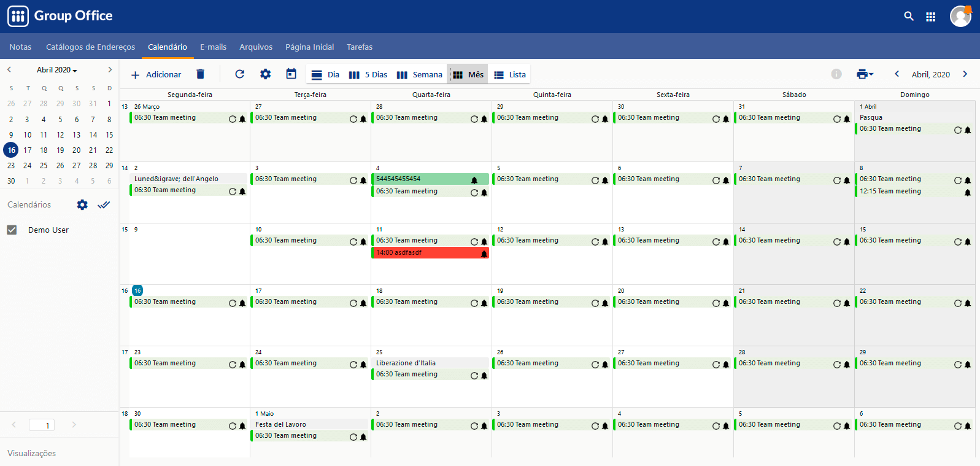The image size is (980, 466).
Task: Next month arrow in mini calendar
Action: pyautogui.click(x=110, y=70)
